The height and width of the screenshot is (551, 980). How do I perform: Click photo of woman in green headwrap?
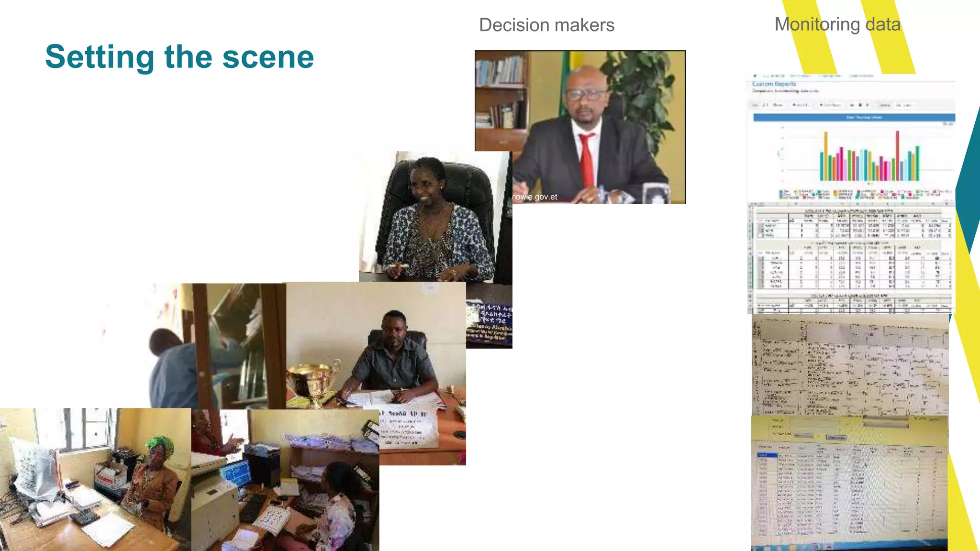95,479
